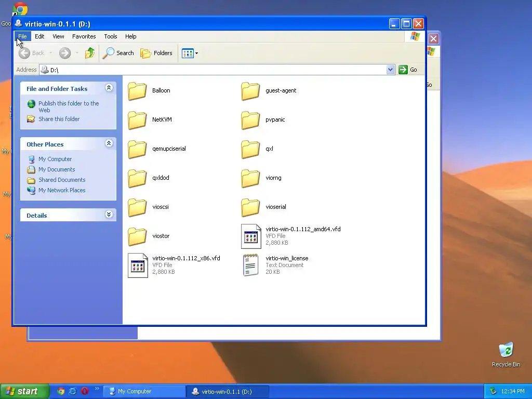Open the Views dropdown button
Viewport: 532px width, 399px height.
pyautogui.click(x=190, y=54)
